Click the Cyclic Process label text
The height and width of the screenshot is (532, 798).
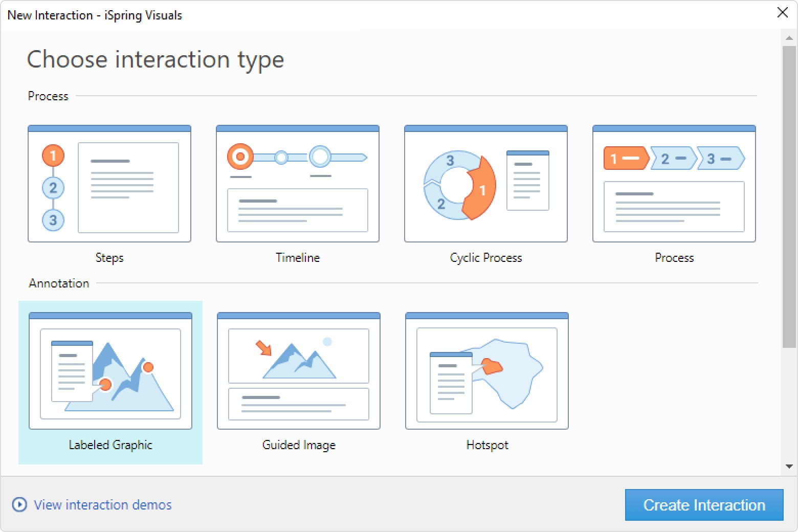486,258
